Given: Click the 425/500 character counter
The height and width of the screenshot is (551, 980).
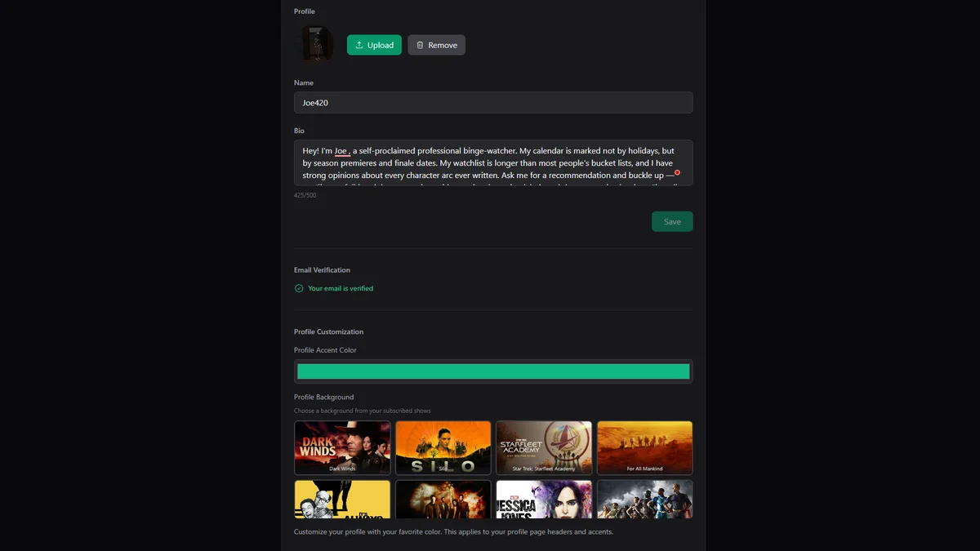Looking at the screenshot, I should coord(306,194).
